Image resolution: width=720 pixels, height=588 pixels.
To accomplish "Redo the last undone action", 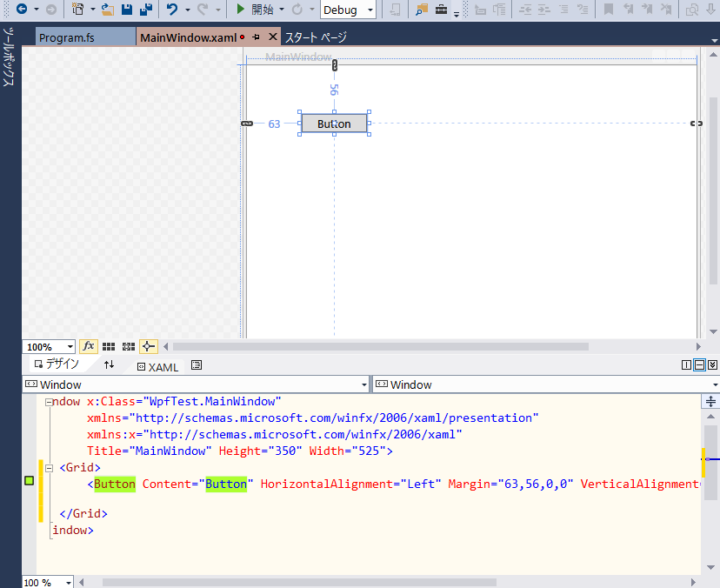I will click(203, 10).
